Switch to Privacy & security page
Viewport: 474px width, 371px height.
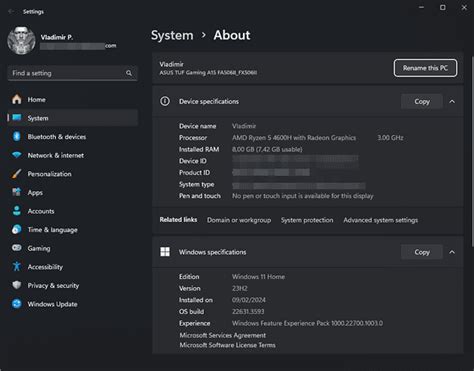[73, 285]
